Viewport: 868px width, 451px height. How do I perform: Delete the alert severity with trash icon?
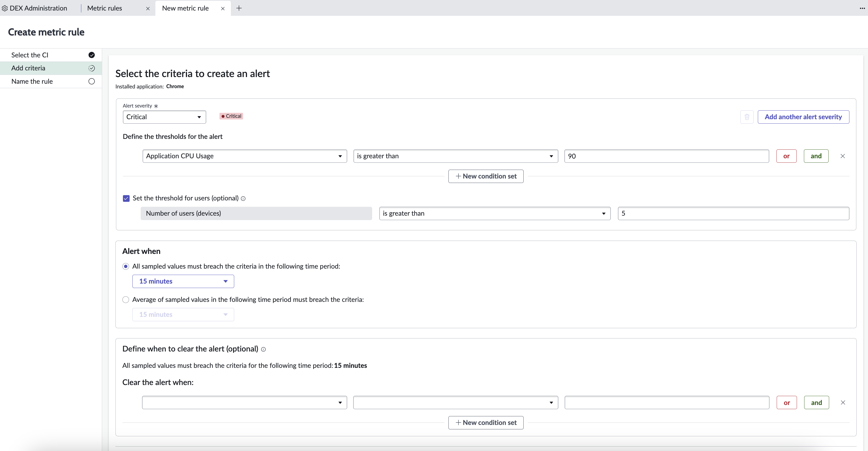747,117
